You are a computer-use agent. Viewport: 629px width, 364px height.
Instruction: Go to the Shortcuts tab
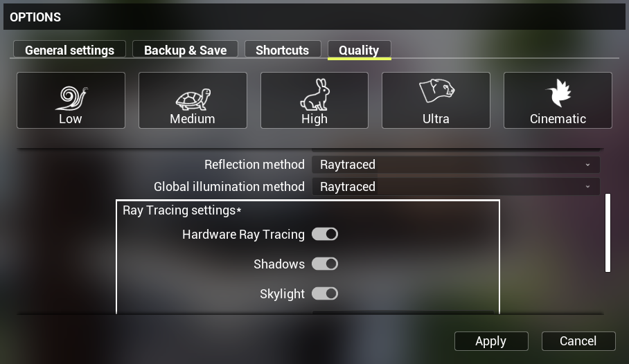point(283,50)
